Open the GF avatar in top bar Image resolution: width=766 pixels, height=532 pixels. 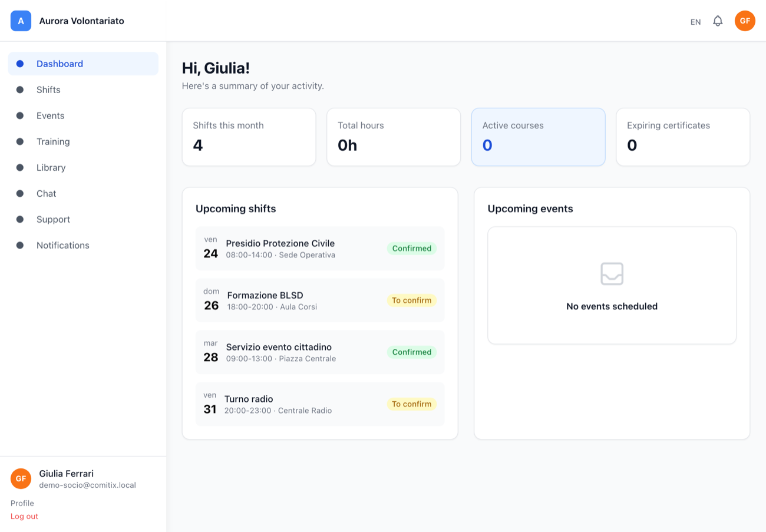(x=745, y=21)
